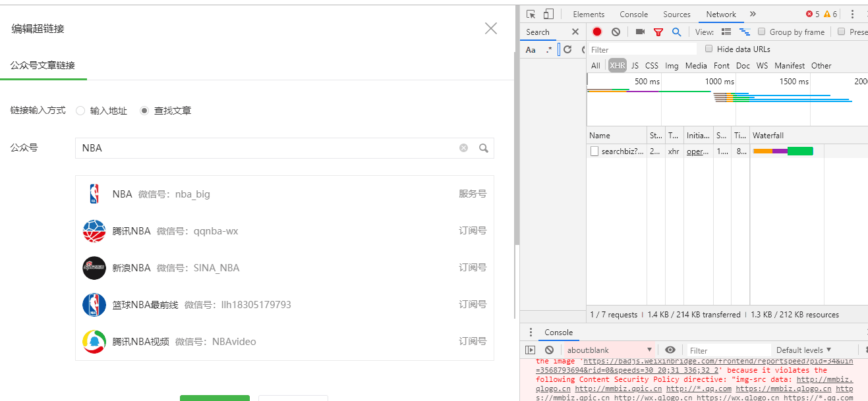Focus the network Filter input
868x401 pixels.
tap(642, 49)
